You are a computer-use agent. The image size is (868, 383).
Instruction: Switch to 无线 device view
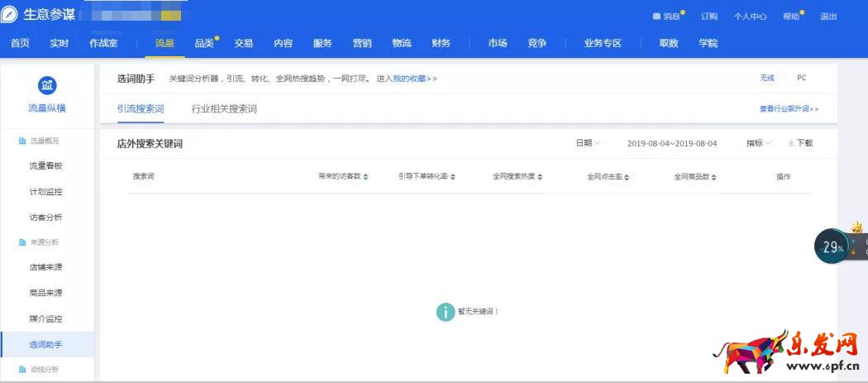767,78
